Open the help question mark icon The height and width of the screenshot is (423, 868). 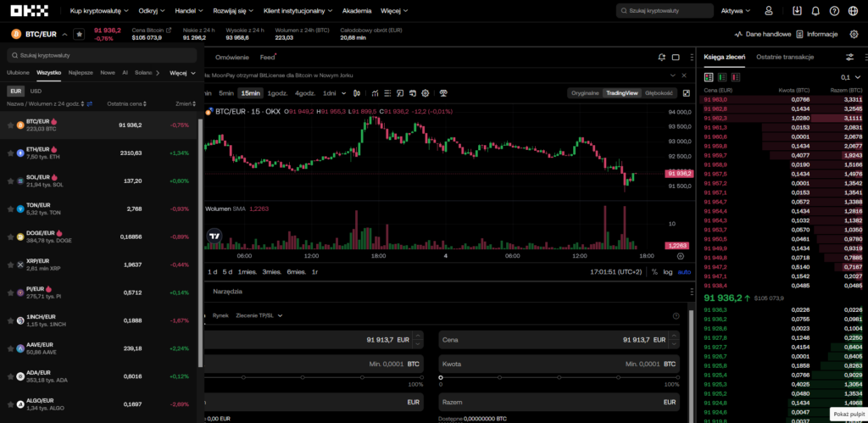click(834, 11)
